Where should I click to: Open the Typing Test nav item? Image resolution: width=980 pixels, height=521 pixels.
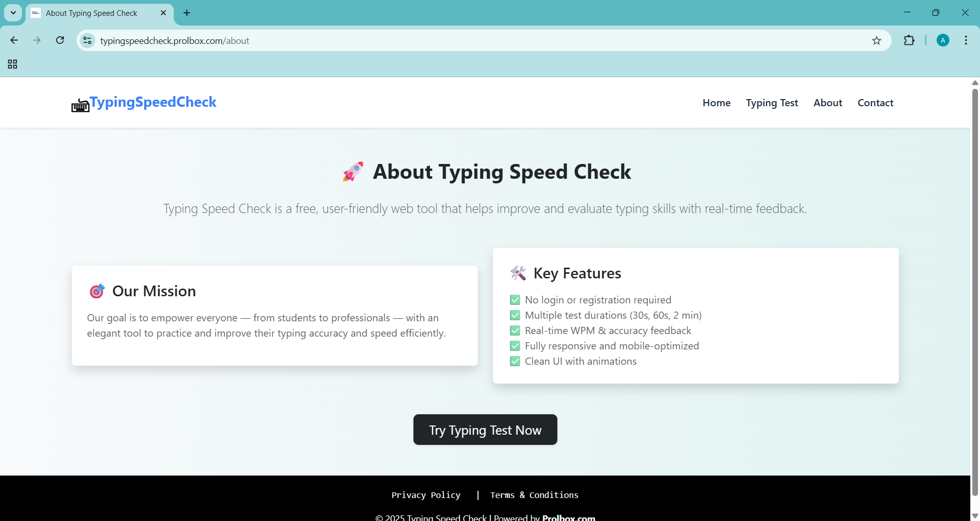[772, 103]
